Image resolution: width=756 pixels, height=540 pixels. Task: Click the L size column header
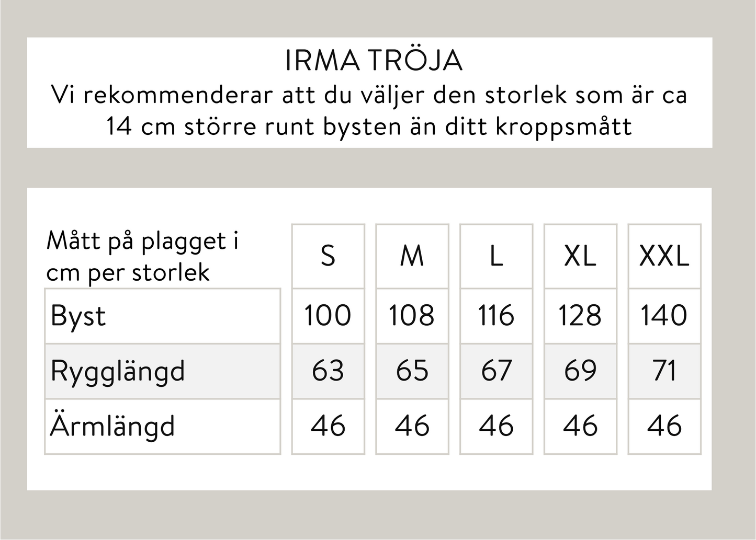point(496,256)
